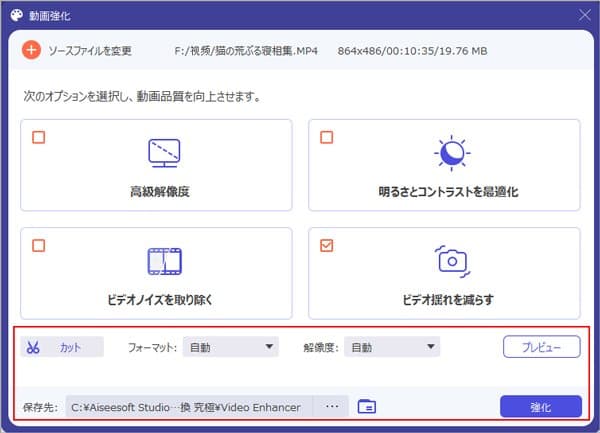This screenshot has width=600, height=433.
Task: Click ソースファイルを変更 to change source
Action: [90, 50]
